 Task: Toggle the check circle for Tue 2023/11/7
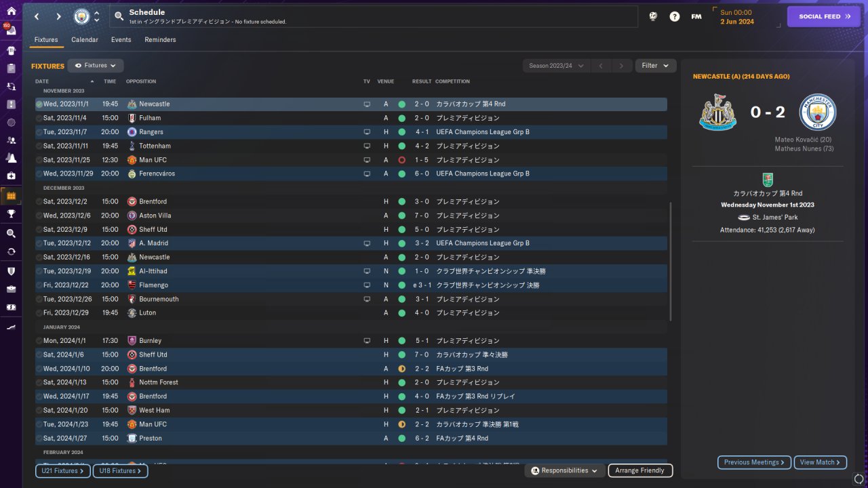click(39, 132)
